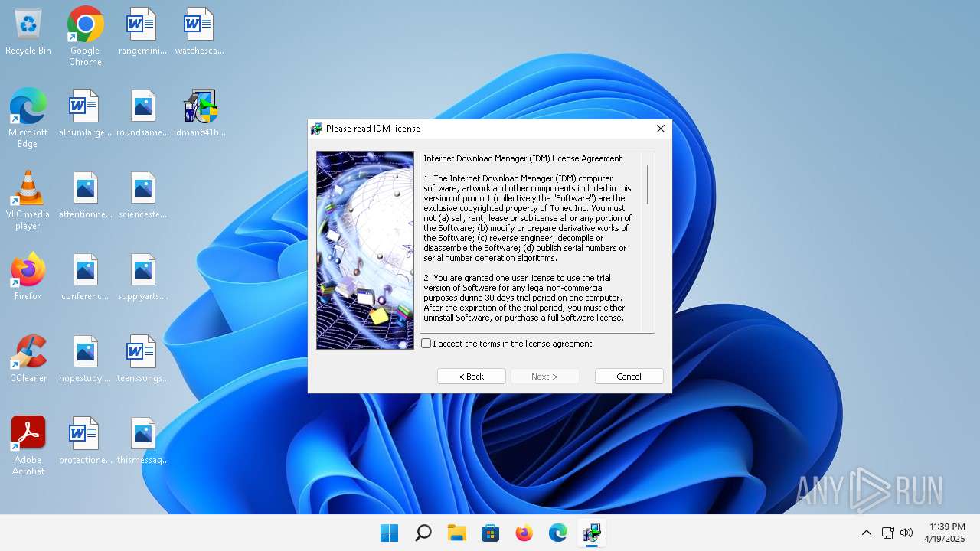The image size is (980, 551).
Task: Select the thismessag image file icon
Action: pos(142,442)
